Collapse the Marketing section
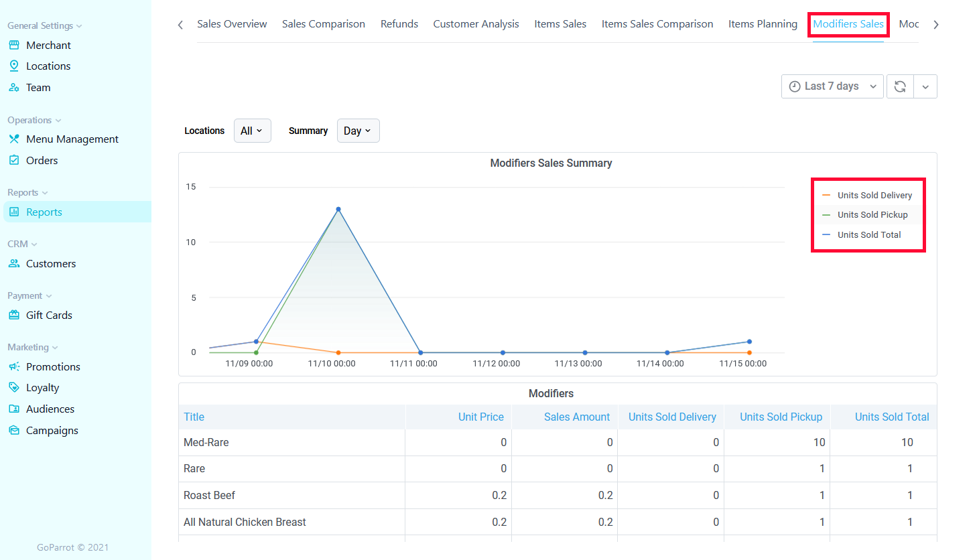979x560 pixels. (33, 347)
